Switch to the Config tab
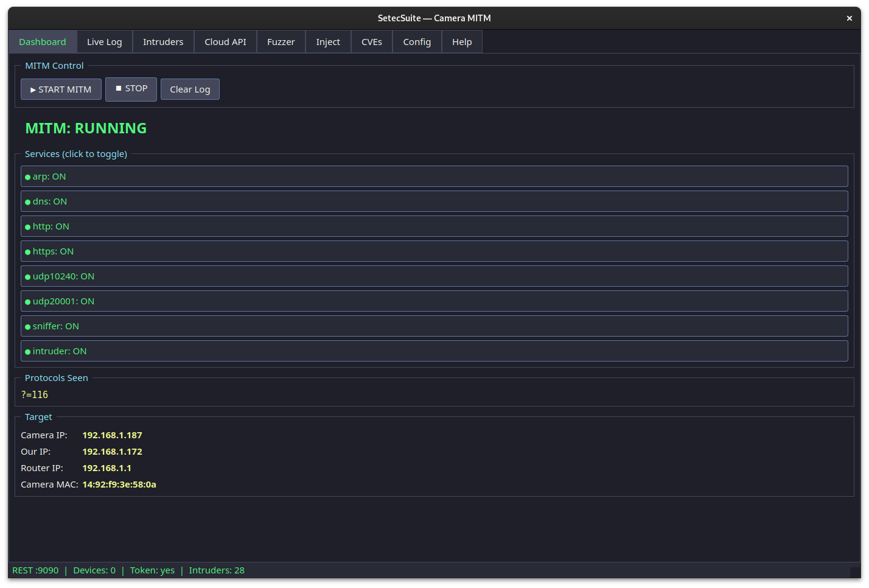 coord(417,41)
